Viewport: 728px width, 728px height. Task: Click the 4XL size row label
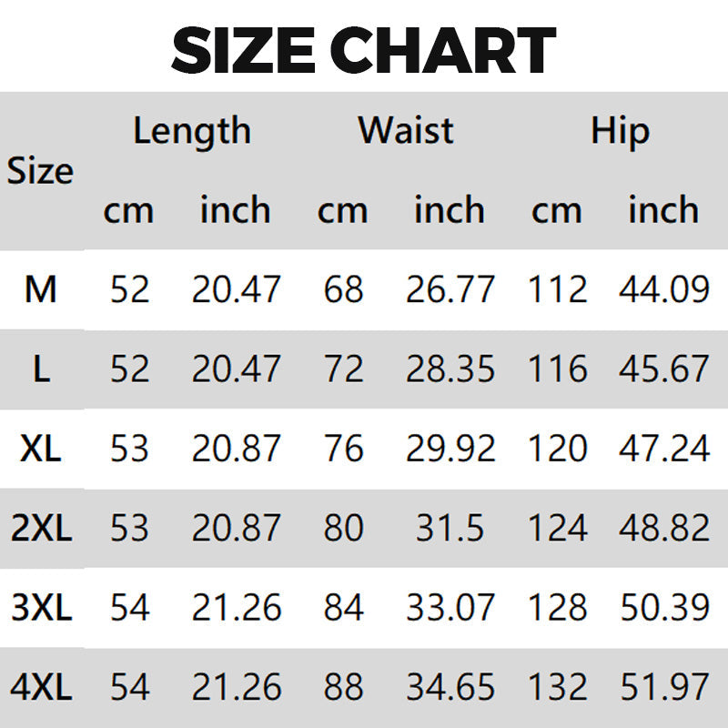40,687
